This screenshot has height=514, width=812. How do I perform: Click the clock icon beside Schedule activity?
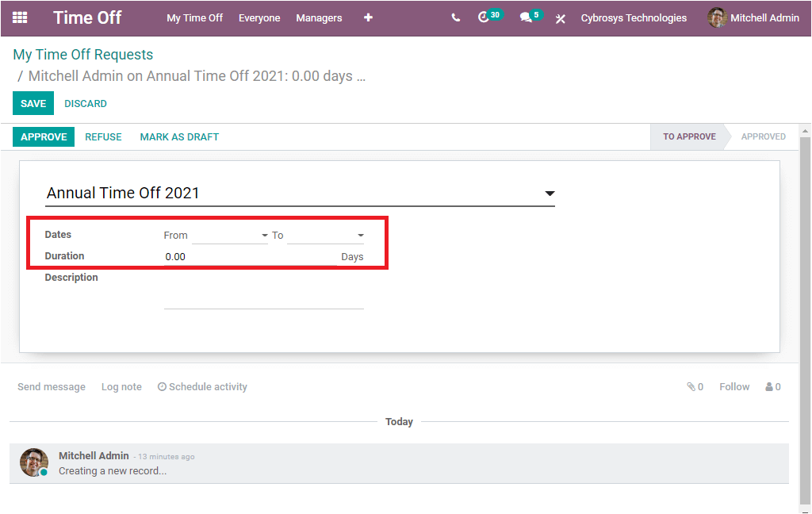162,386
